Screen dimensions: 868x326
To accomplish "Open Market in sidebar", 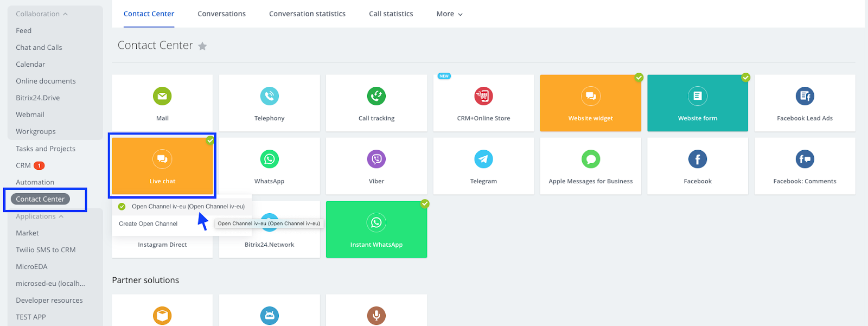I will pyautogui.click(x=27, y=233).
